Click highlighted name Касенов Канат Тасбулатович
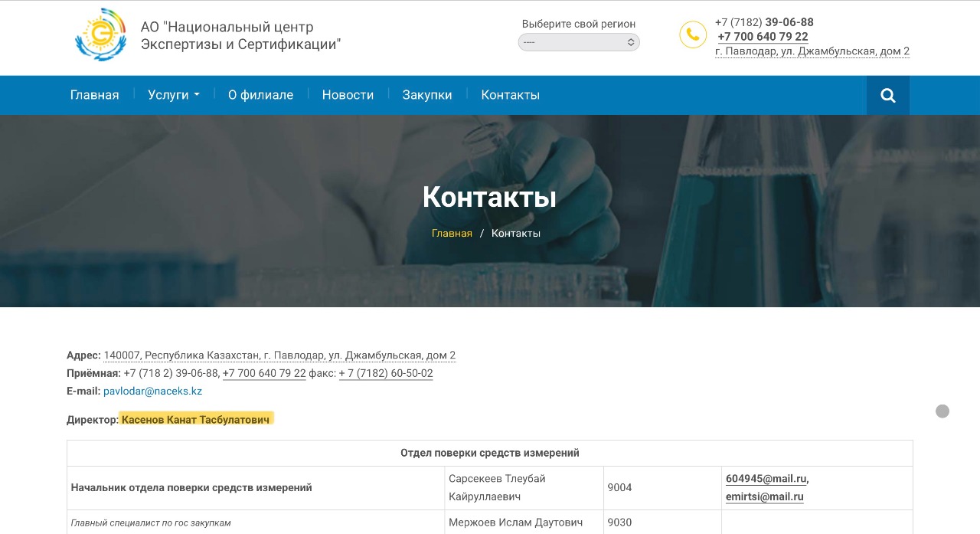 (196, 419)
